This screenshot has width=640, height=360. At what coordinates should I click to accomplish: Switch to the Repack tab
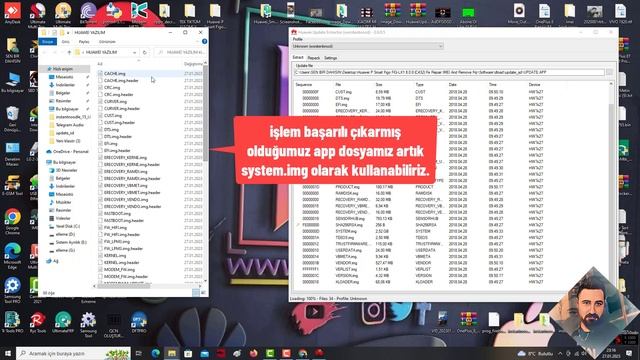[313, 58]
